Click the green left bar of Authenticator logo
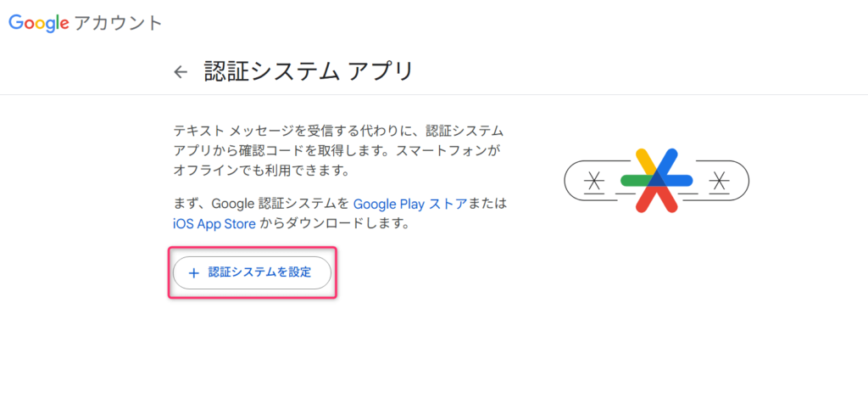The image size is (868, 415). [x=637, y=181]
